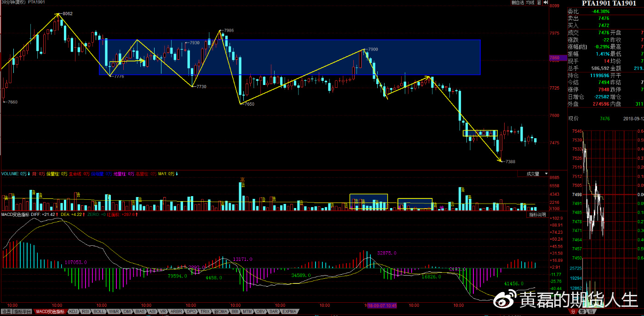Click the 7900 price label on the chart
Viewport: 644px width, 316px height.
[x=373, y=49]
